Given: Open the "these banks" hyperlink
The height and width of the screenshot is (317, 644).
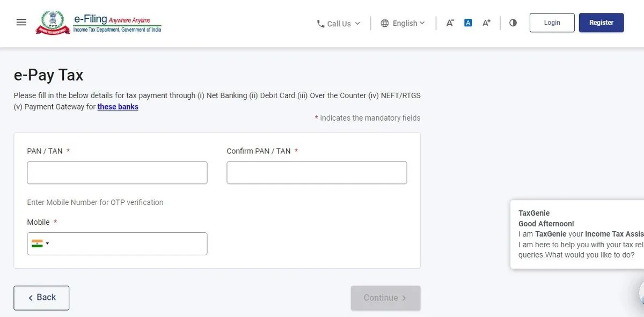Looking at the screenshot, I should tap(118, 107).
